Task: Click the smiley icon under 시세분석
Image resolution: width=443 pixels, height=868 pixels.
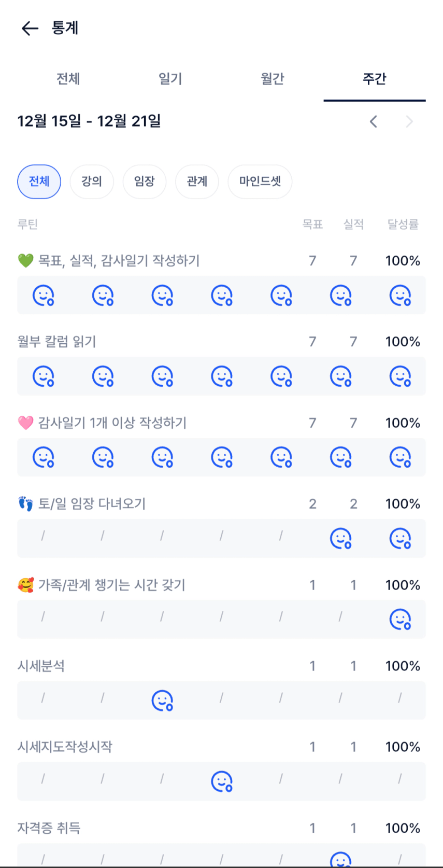Action: (x=162, y=701)
